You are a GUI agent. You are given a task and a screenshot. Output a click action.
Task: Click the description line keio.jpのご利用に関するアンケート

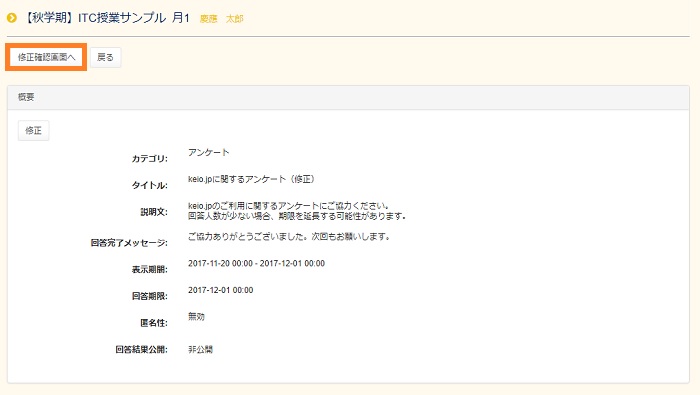pyautogui.click(x=289, y=206)
